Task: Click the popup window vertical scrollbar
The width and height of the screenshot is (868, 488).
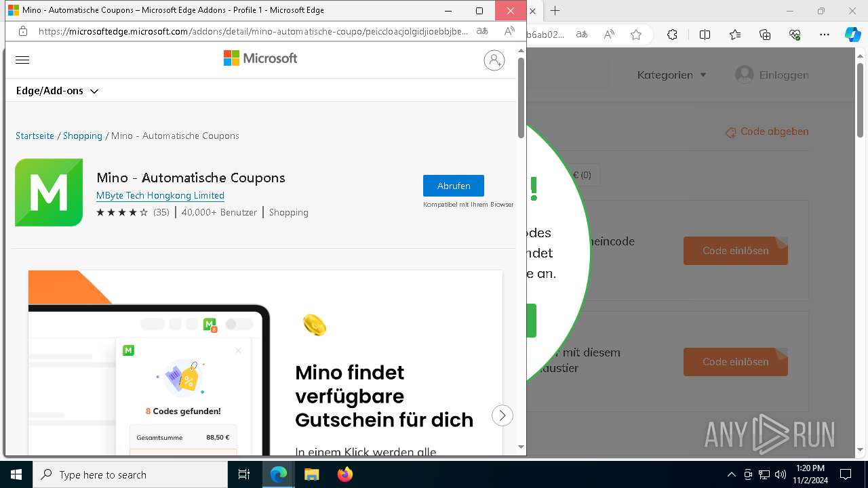Action: pos(521,98)
